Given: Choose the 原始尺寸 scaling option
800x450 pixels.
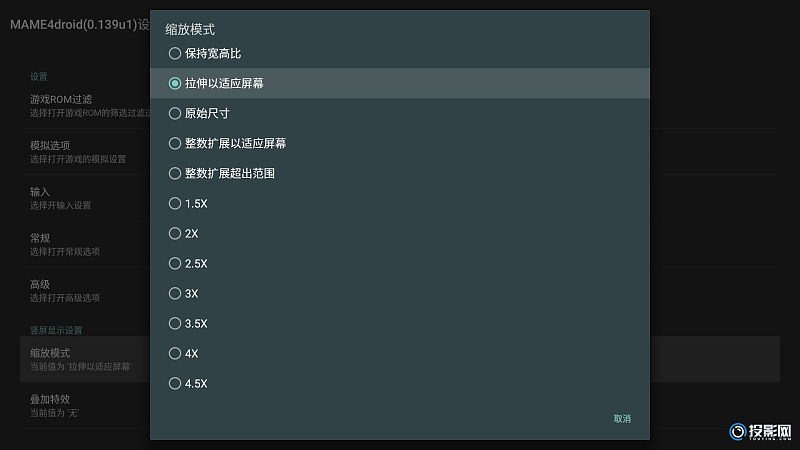Looking at the screenshot, I should coord(399,113).
